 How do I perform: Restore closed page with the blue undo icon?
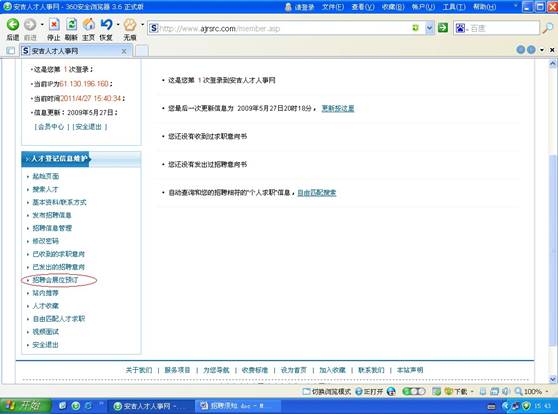pyautogui.click(x=106, y=25)
